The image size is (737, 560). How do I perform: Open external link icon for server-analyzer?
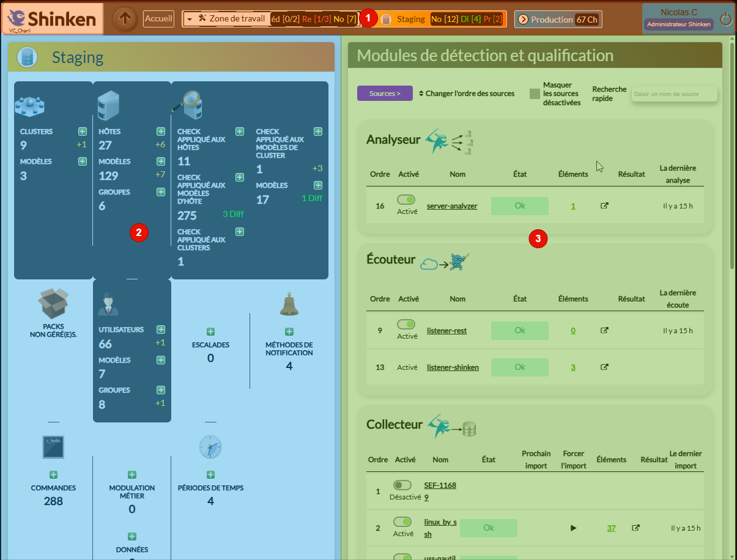604,206
